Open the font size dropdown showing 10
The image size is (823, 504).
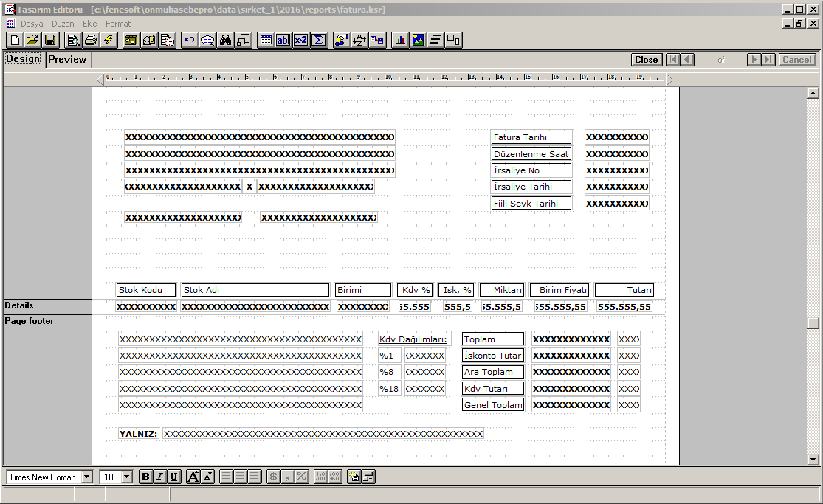click(126, 477)
